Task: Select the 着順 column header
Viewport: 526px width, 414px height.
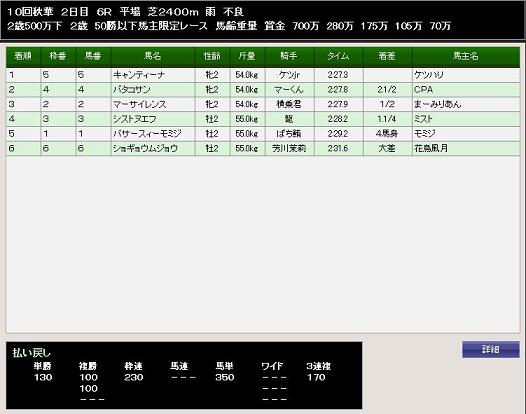Action: tap(23, 56)
